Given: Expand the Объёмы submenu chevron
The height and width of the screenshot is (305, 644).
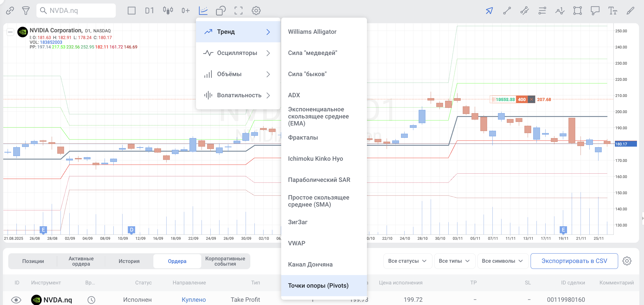Looking at the screenshot, I should [268, 74].
